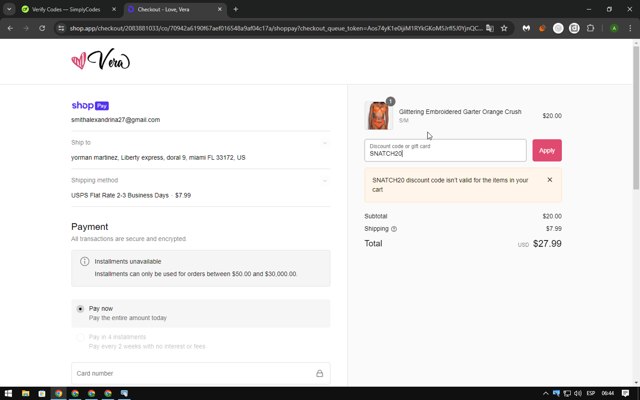Open the ESP language indicator
640x400 pixels.
[x=591, y=393]
